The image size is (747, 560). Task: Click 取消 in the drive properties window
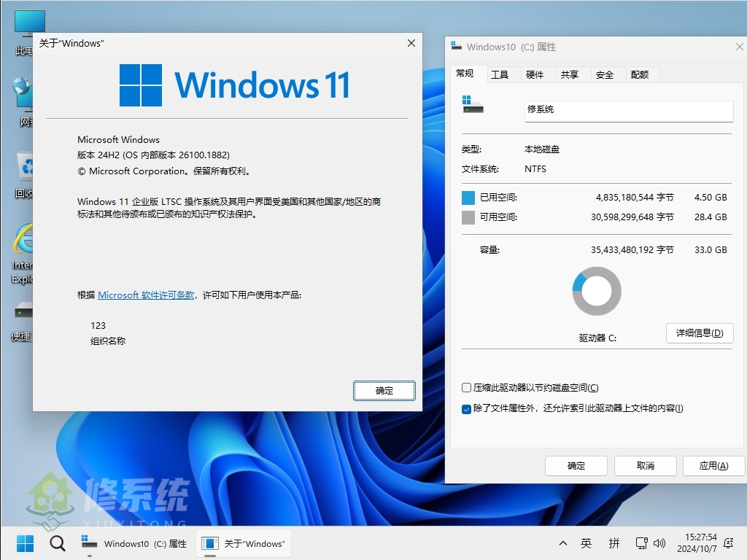coord(646,466)
